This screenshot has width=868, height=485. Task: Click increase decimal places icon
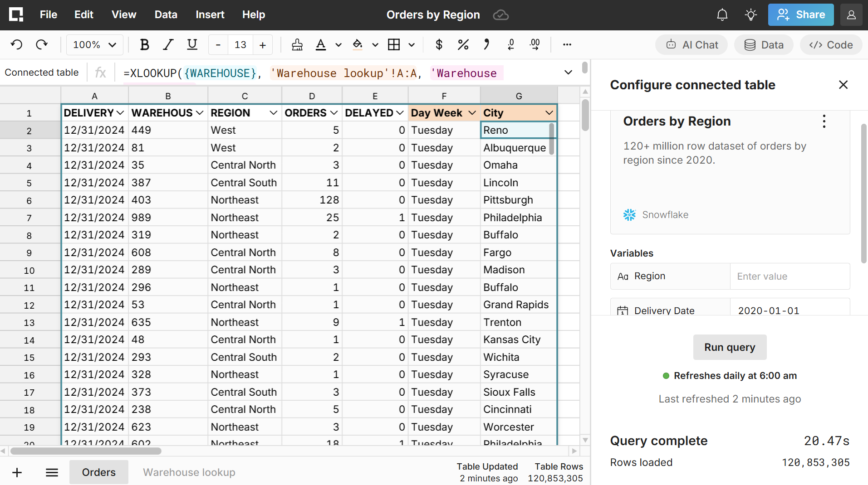[x=535, y=44]
